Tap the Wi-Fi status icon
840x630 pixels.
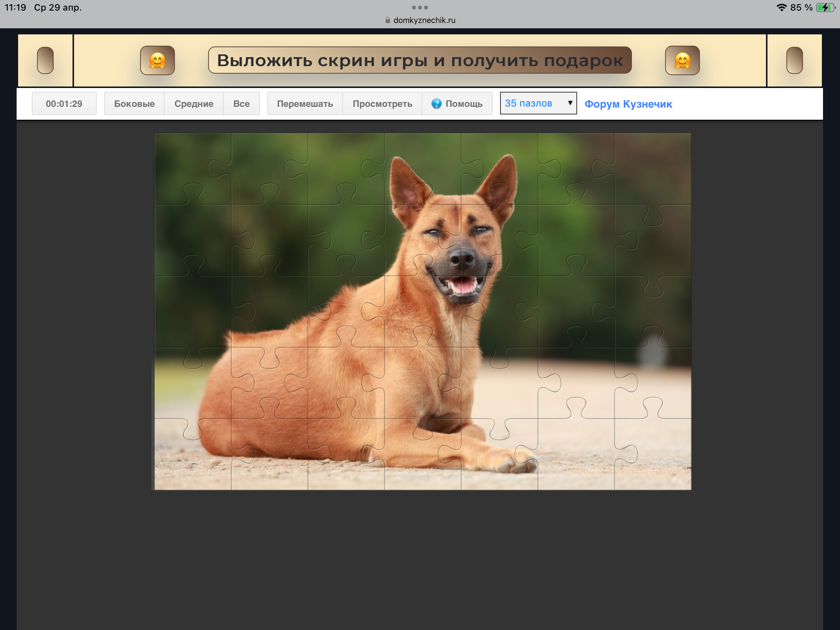781,8
